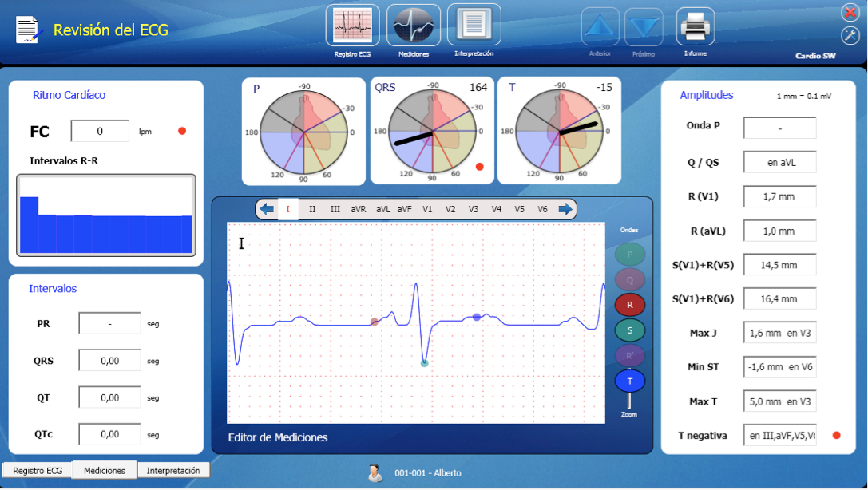
Task: Toggle the T wave marker button
Action: point(629,381)
